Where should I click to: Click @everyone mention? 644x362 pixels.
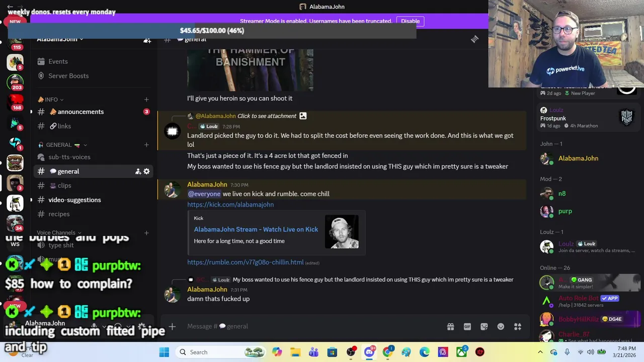point(204,194)
